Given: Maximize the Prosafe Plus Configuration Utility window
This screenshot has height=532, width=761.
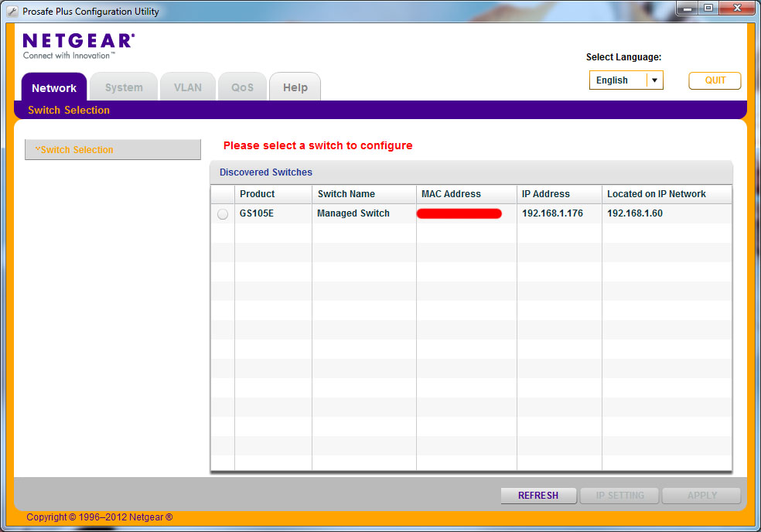Looking at the screenshot, I should (x=708, y=9).
